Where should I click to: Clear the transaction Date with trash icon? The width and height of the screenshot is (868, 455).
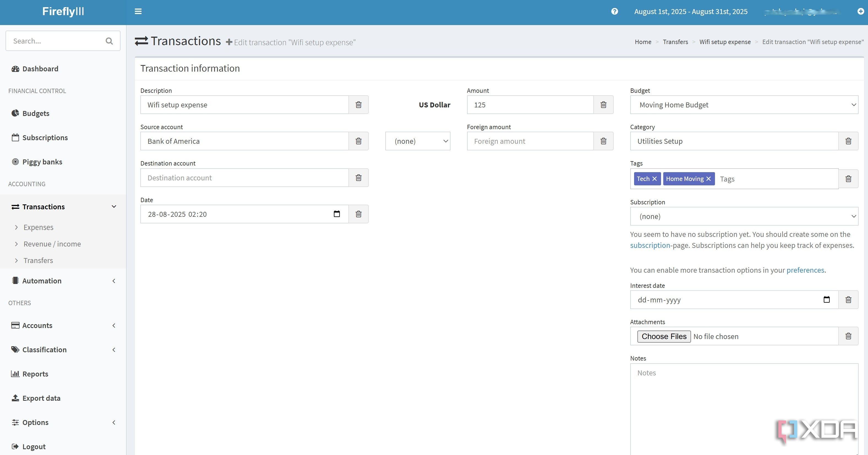coord(359,214)
